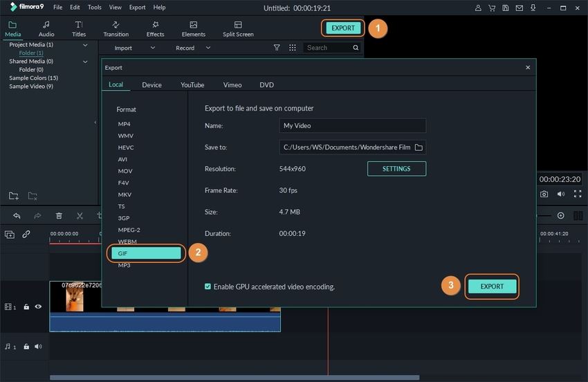Switch media library grid view
The image size is (588, 382).
(293, 48)
